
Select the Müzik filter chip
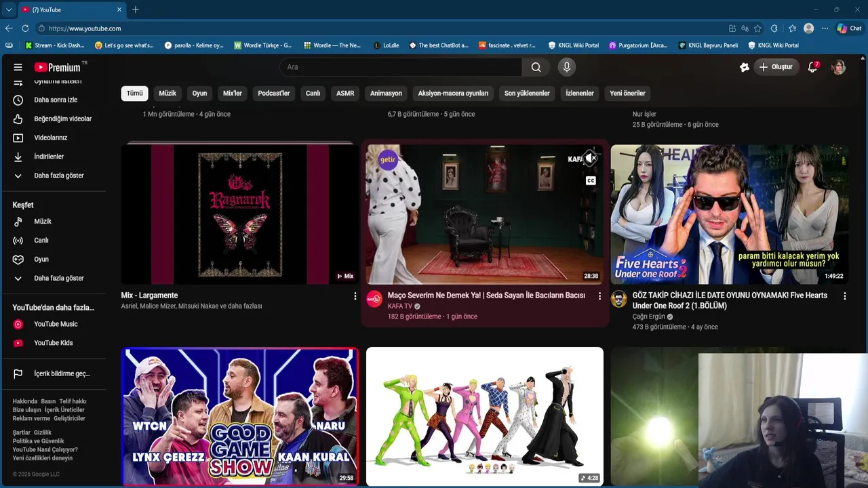pos(167,94)
